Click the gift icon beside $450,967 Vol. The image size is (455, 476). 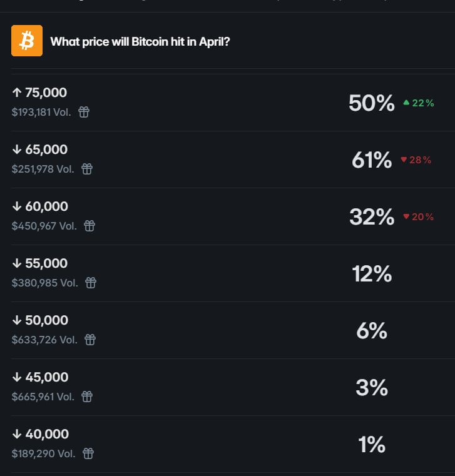pos(89,226)
